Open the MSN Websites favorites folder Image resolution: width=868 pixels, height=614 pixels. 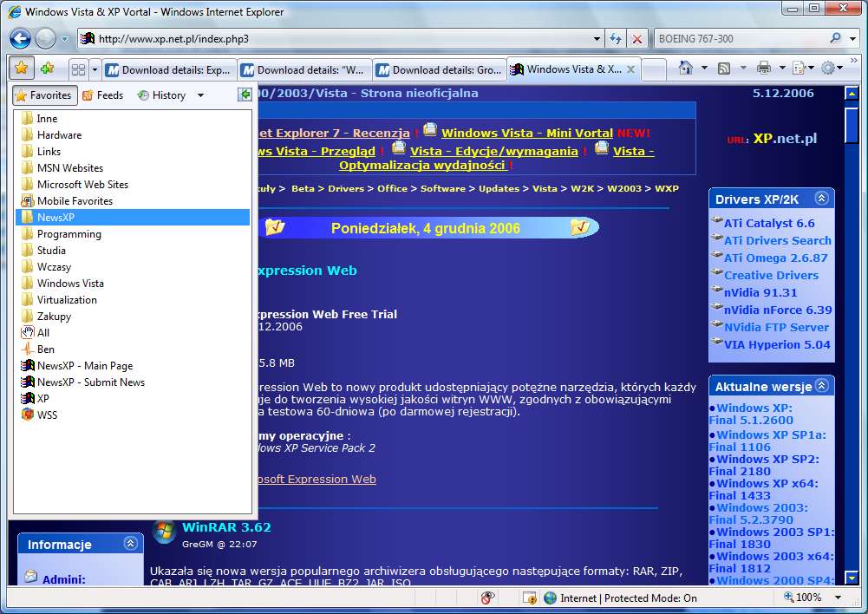[133, 167]
